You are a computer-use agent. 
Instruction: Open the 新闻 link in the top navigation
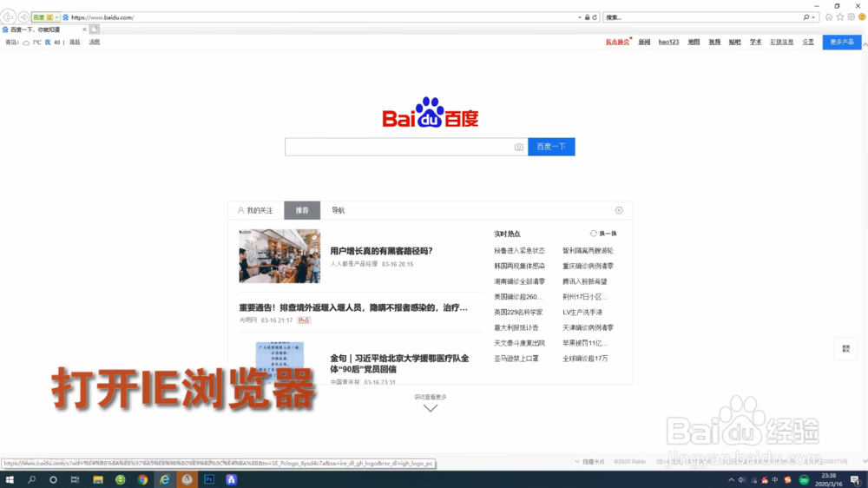[x=644, y=42]
